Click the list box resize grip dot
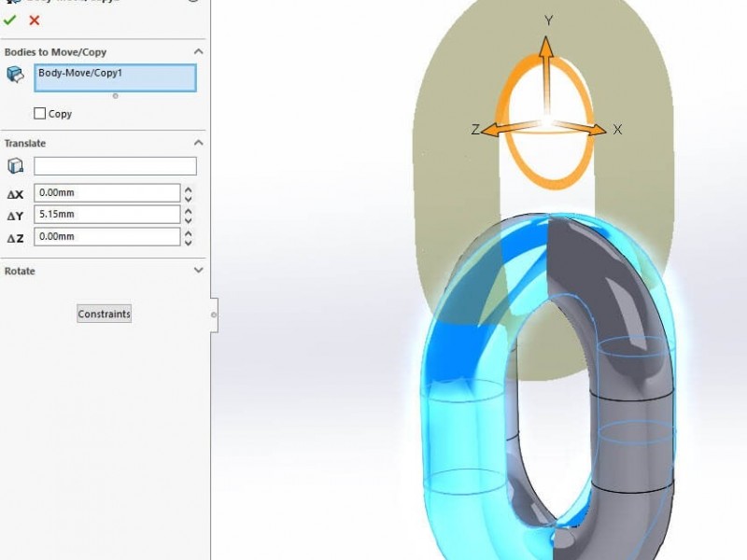The height and width of the screenshot is (560, 747). (115, 96)
